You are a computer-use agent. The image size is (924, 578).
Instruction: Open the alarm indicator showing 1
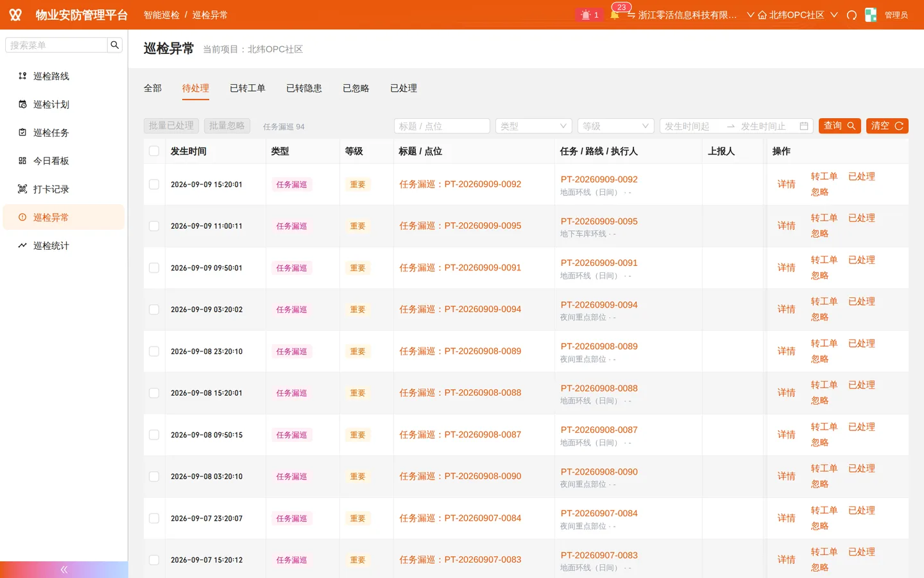pyautogui.click(x=590, y=15)
